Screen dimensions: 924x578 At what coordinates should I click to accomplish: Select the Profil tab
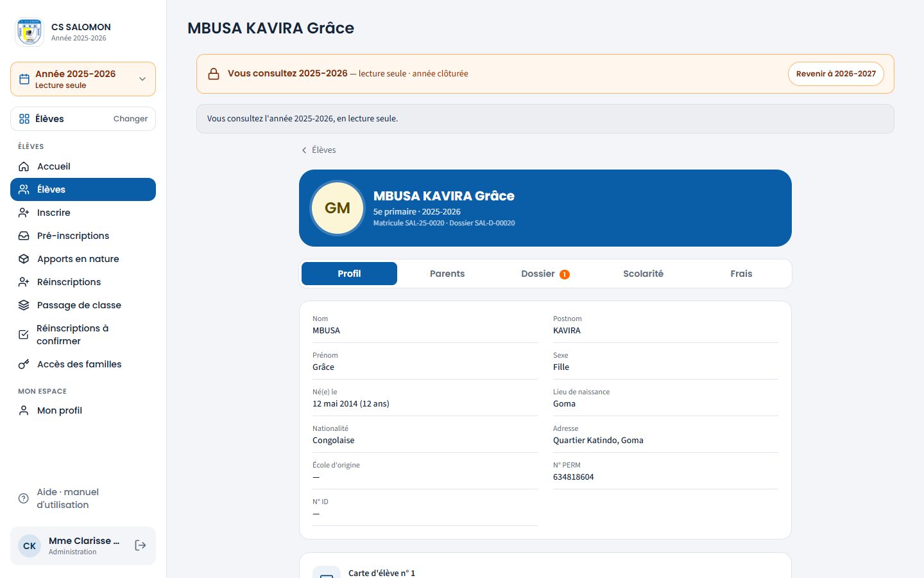(x=349, y=274)
